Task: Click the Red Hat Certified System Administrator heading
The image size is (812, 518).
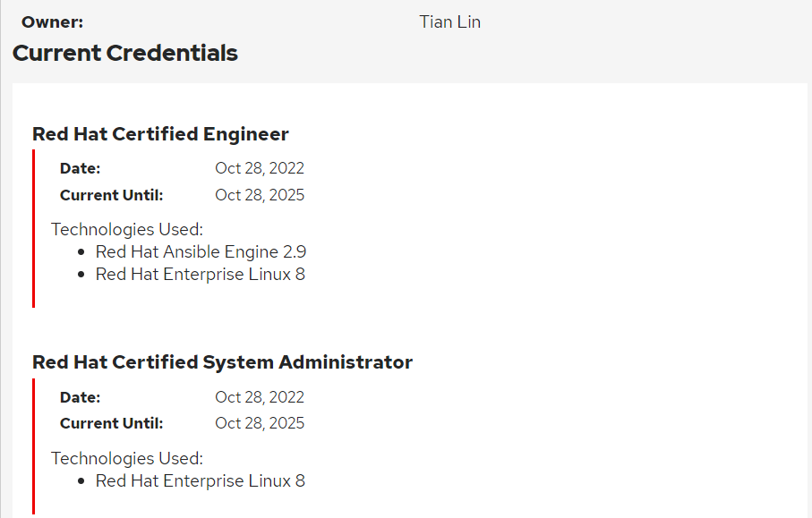Action: [222, 362]
